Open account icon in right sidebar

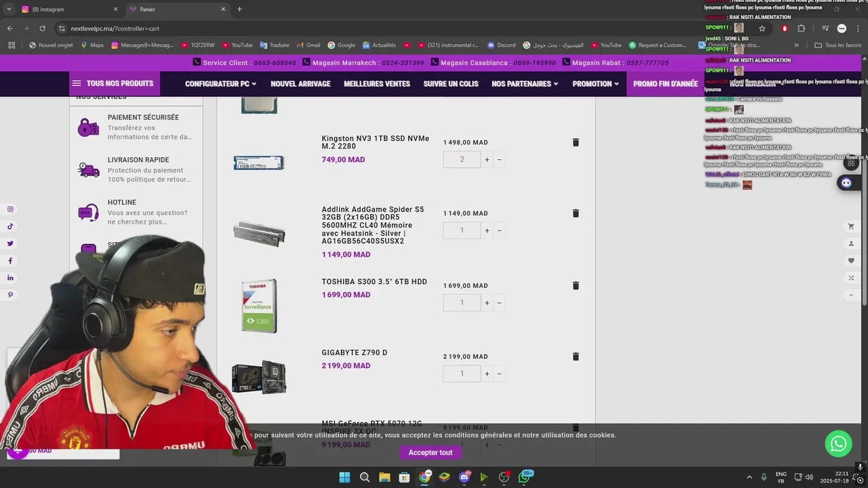pos(851,243)
